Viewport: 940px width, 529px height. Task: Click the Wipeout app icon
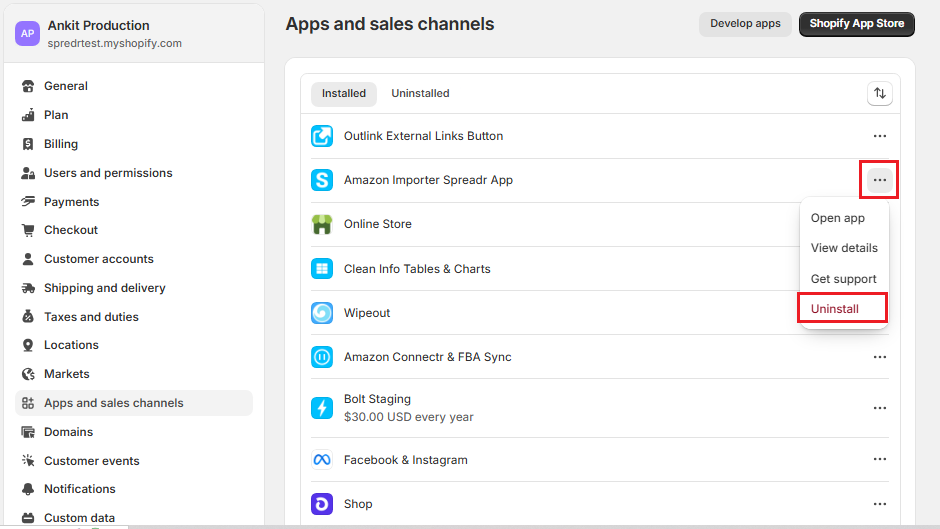[x=322, y=313]
